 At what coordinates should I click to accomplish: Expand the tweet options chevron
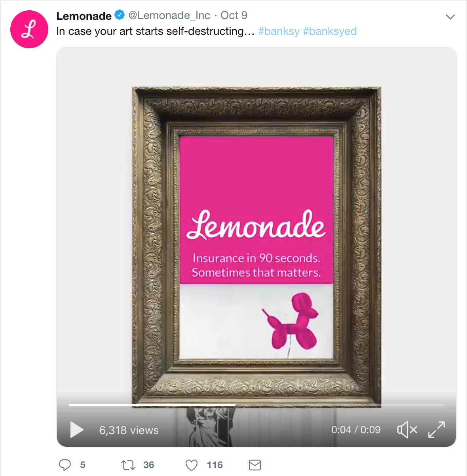click(450, 17)
